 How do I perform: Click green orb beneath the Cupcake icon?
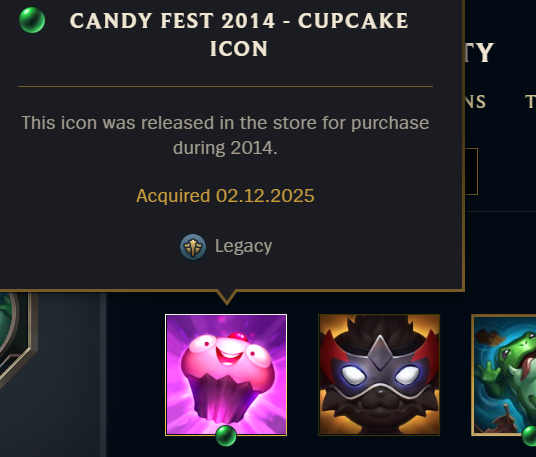226,436
